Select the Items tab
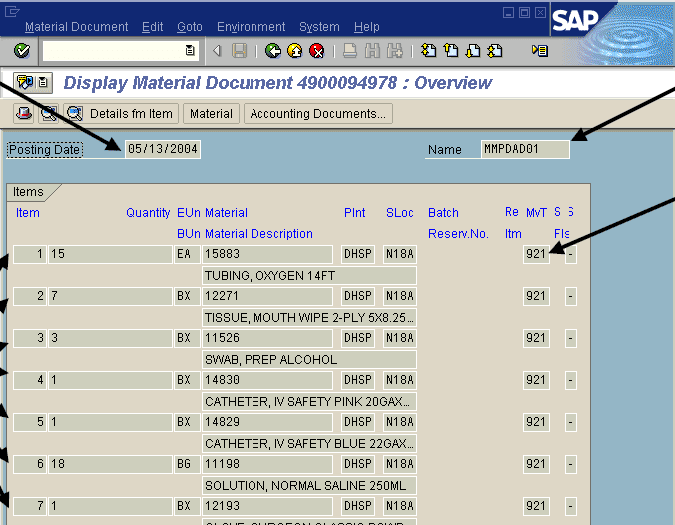Viewport: 675px width, 525px height. click(x=28, y=192)
